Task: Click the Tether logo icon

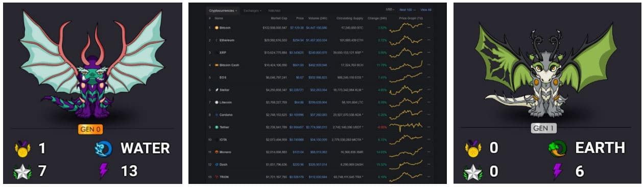Action: pyautogui.click(x=217, y=127)
